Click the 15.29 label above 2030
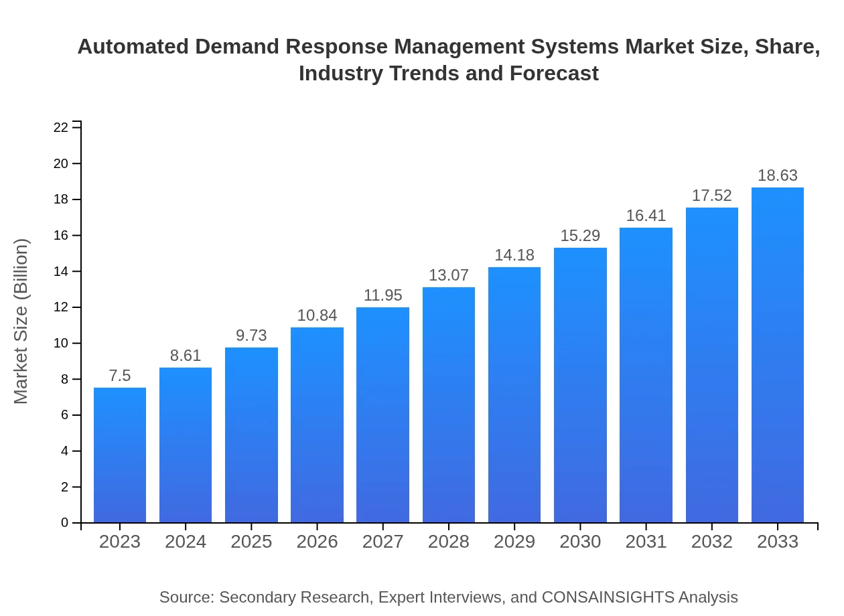Screen dimensions: 844x616 (580, 236)
